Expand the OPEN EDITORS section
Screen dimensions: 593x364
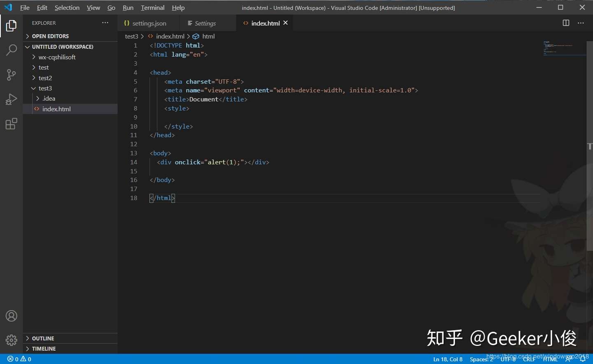click(70, 36)
